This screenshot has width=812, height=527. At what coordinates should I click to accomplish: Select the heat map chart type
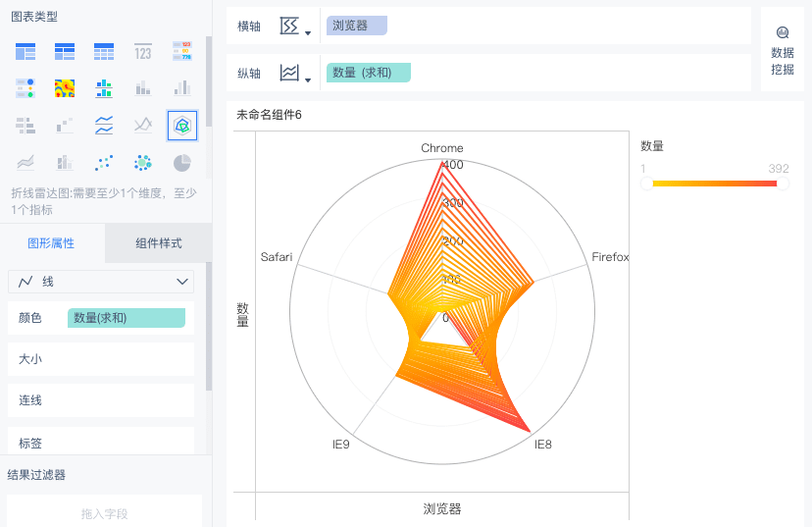(65, 88)
